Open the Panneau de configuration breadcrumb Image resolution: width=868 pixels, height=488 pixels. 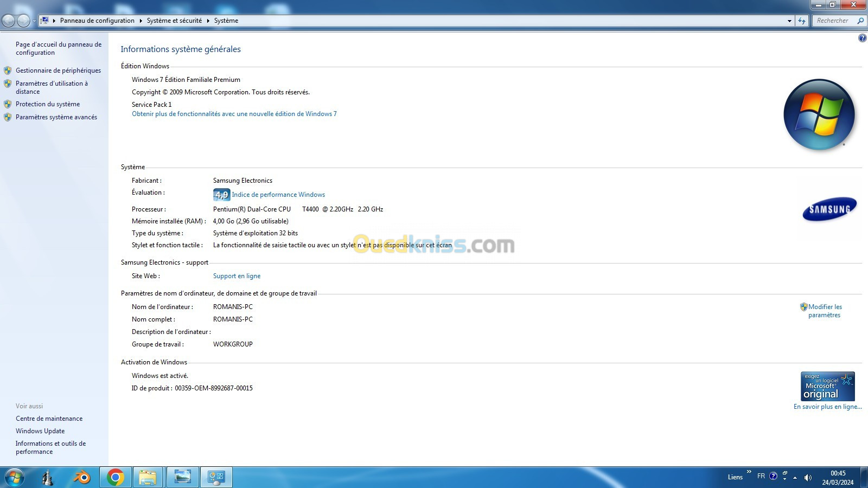[x=97, y=21]
